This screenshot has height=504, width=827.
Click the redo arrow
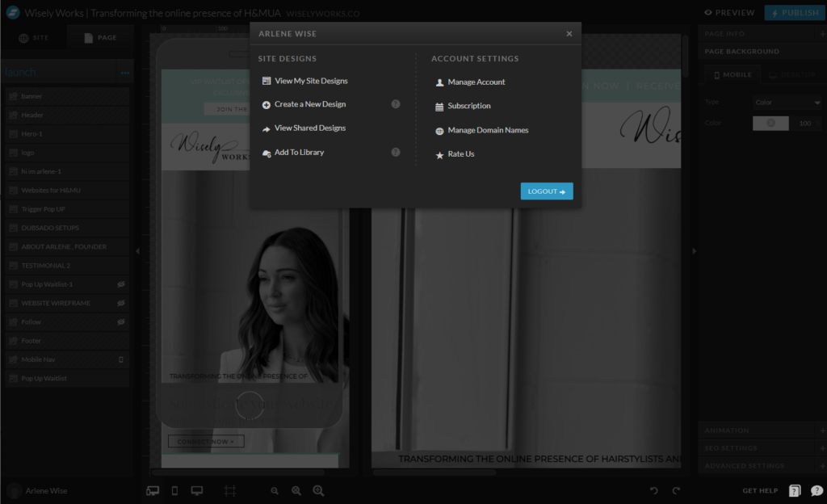point(676,491)
